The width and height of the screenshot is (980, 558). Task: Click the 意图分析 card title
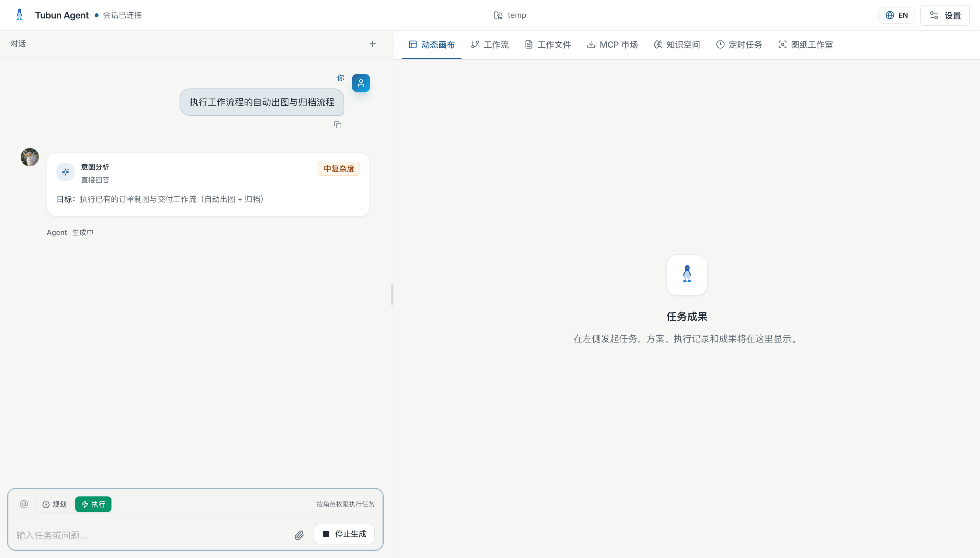pyautogui.click(x=95, y=167)
